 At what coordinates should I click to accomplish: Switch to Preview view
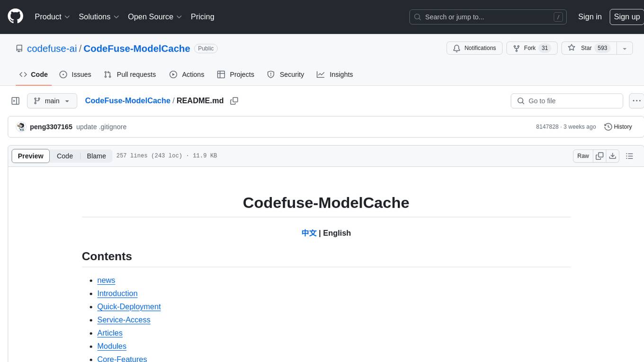(31, 156)
